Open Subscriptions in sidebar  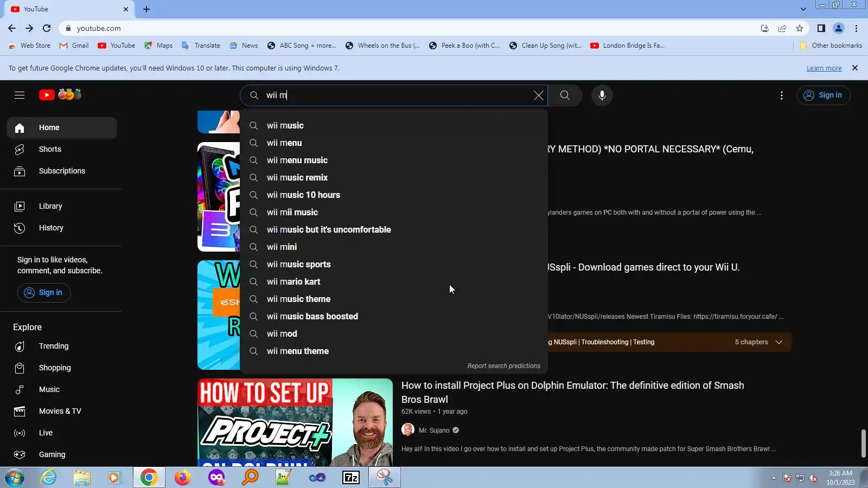point(62,171)
